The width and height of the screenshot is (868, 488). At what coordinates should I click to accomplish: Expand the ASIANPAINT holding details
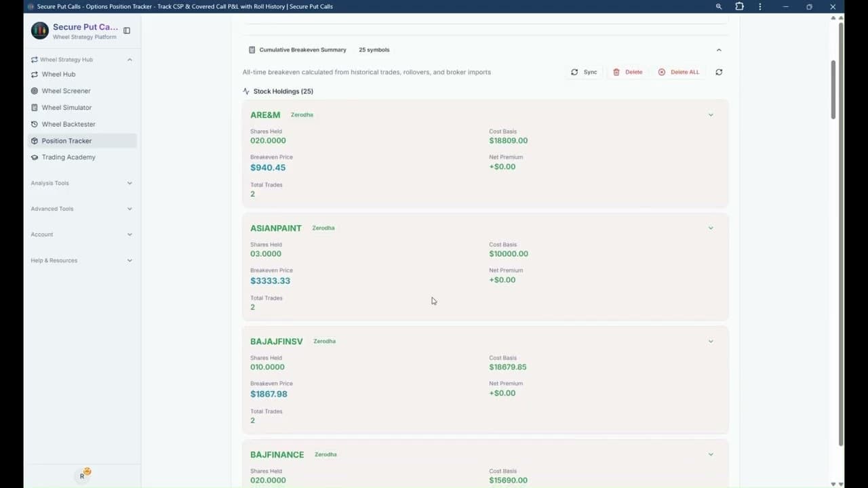point(711,228)
